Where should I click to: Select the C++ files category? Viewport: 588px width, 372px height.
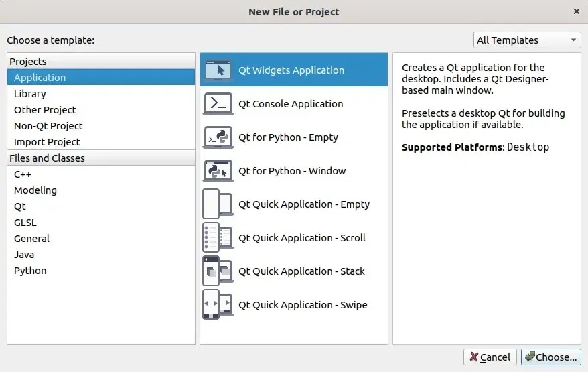tap(101, 174)
